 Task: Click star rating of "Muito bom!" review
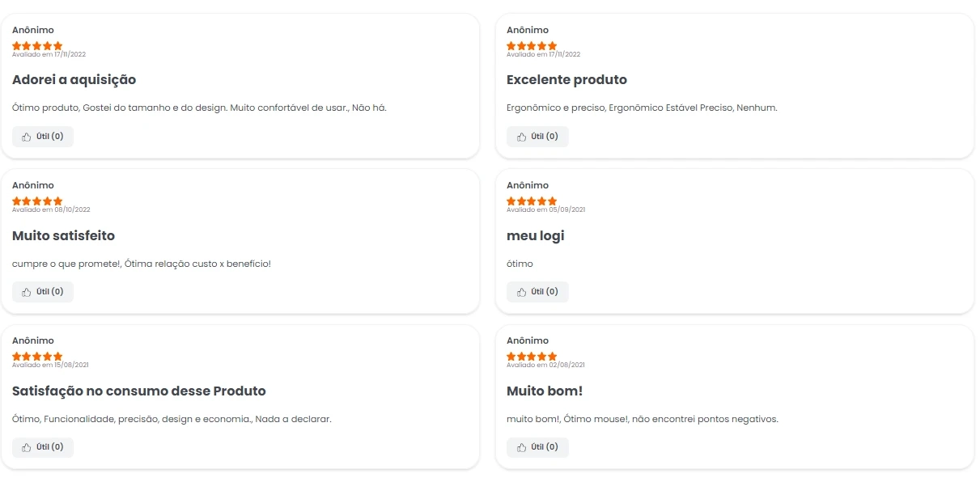click(532, 356)
